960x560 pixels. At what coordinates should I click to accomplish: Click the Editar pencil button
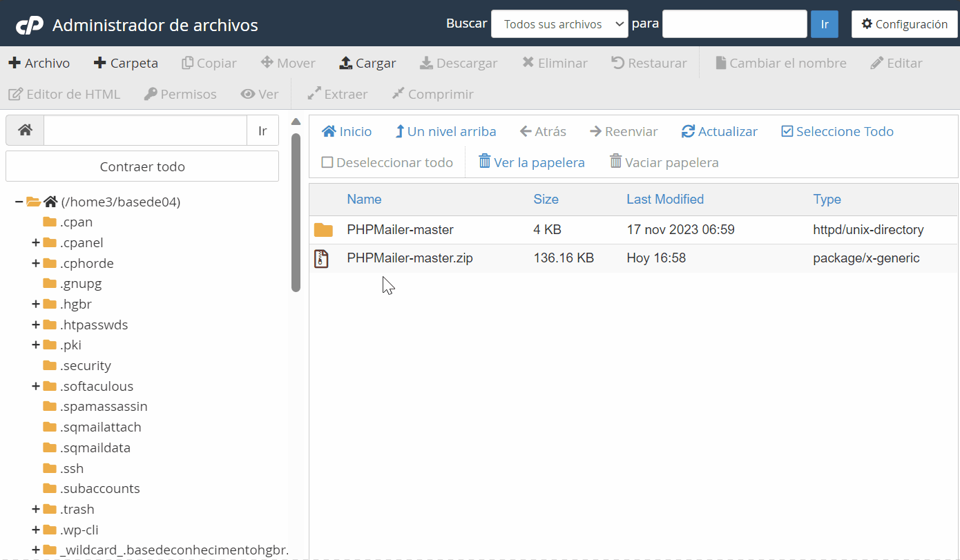[896, 63]
